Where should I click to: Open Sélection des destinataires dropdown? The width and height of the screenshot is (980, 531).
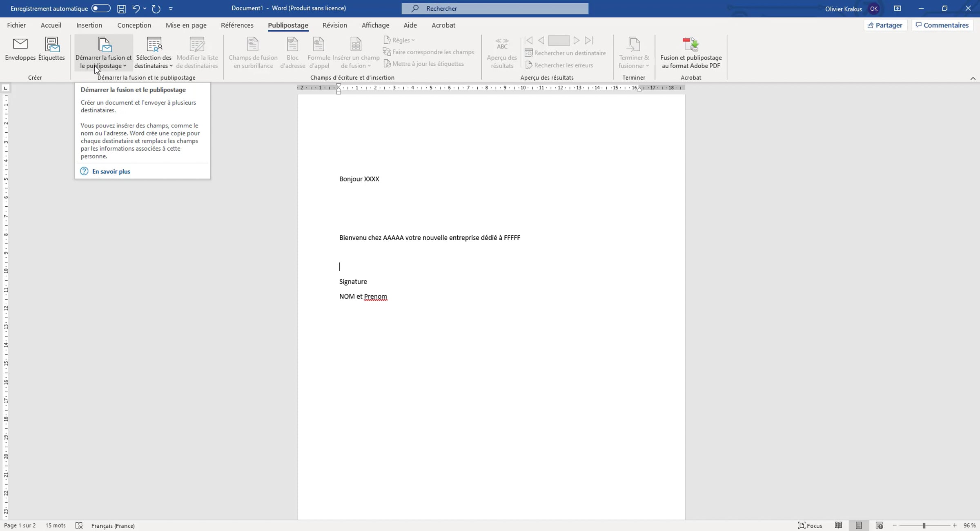pyautogui.click(x=154, y=53)
